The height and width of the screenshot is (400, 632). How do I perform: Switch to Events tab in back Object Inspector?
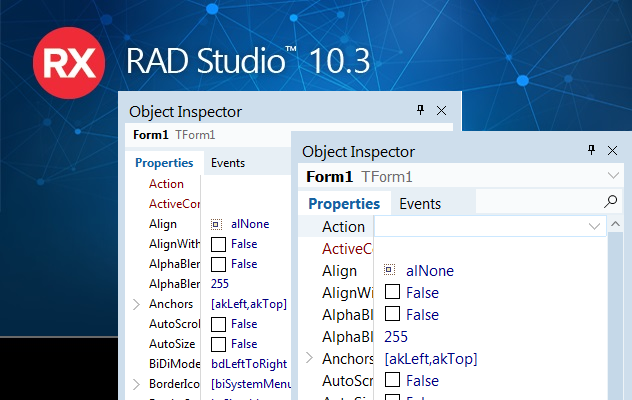pyautogui.click(x=228, y=163)
